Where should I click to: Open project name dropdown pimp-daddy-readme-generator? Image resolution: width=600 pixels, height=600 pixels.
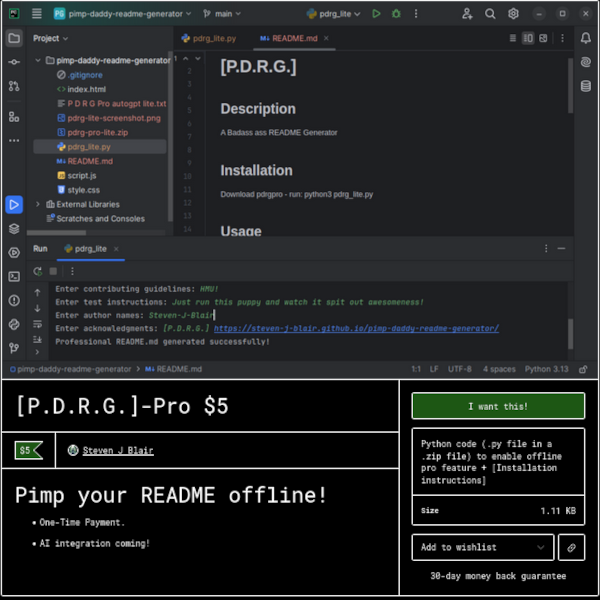[122, 14]
